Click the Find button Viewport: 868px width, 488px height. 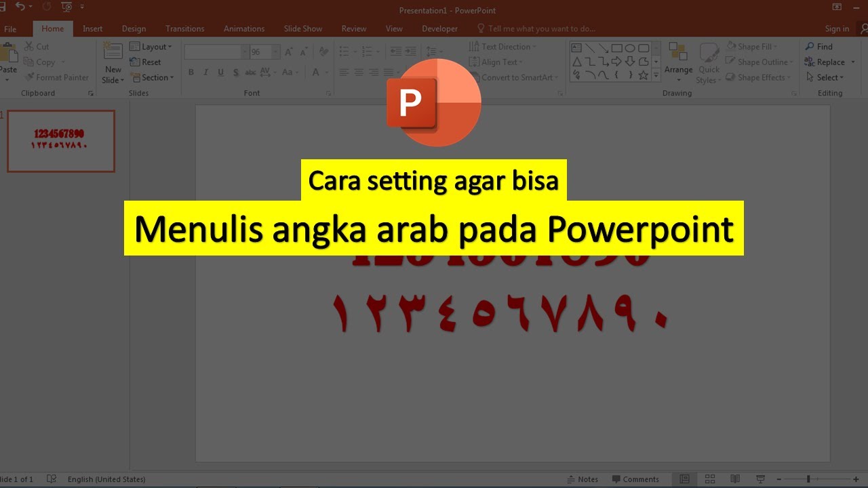point(818,47)
